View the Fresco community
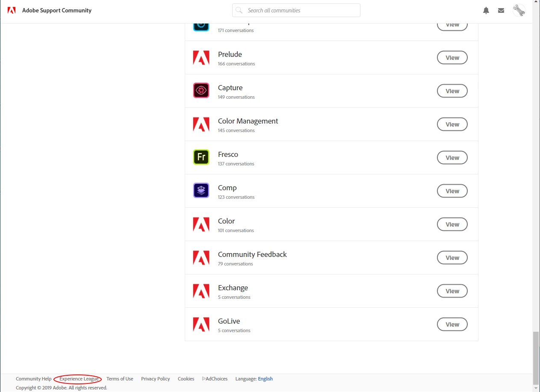 click(x=452, y=158)
